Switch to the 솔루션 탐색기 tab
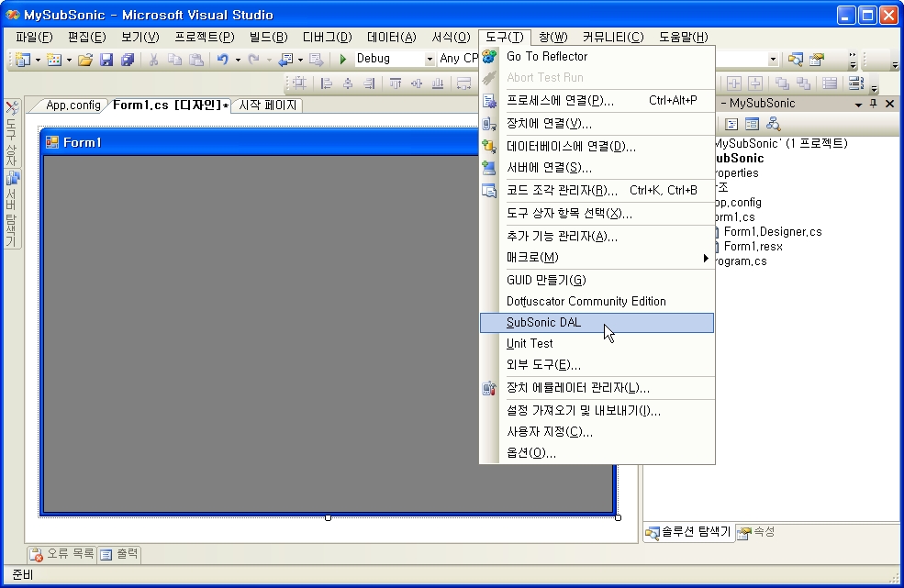 688,532
